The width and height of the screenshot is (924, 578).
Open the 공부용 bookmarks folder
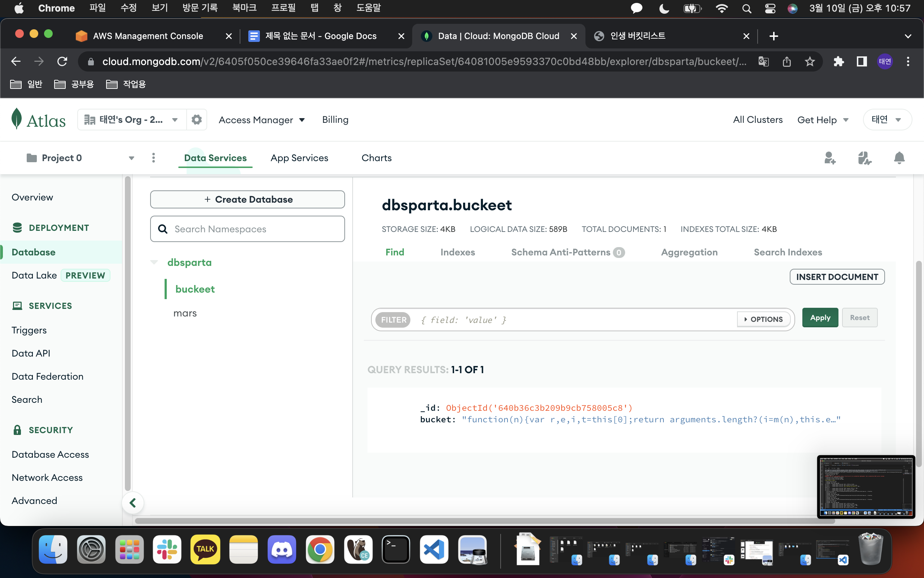tap(74, 84)
